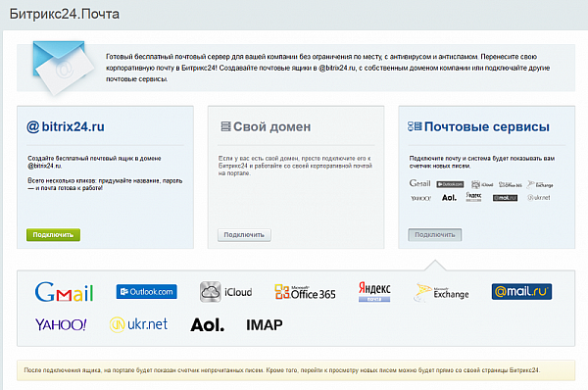
Task: Choose the Outlook.com mail service logo
Action: [147, 292]
